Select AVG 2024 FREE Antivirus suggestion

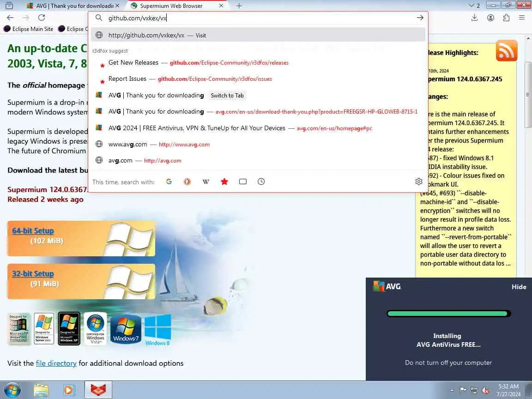258,128
